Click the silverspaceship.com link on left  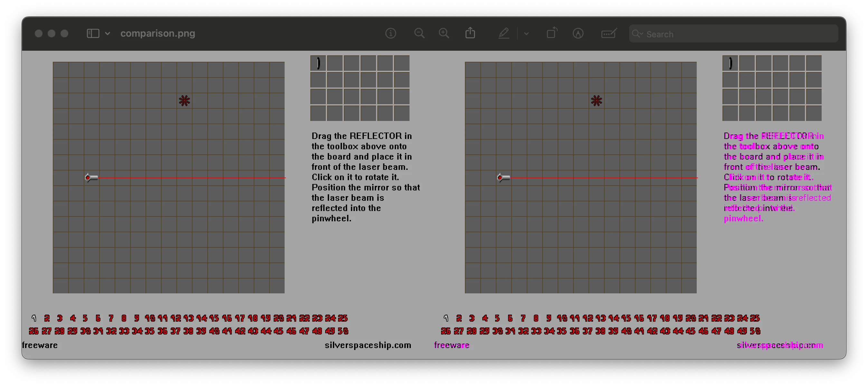[x=368, y=345]
